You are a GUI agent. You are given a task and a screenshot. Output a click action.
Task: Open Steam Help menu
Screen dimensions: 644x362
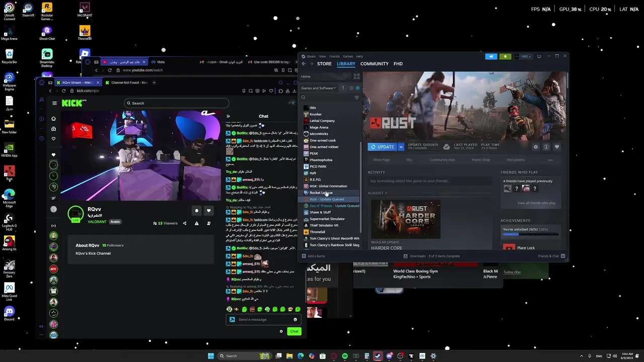(x=359, y=56)
